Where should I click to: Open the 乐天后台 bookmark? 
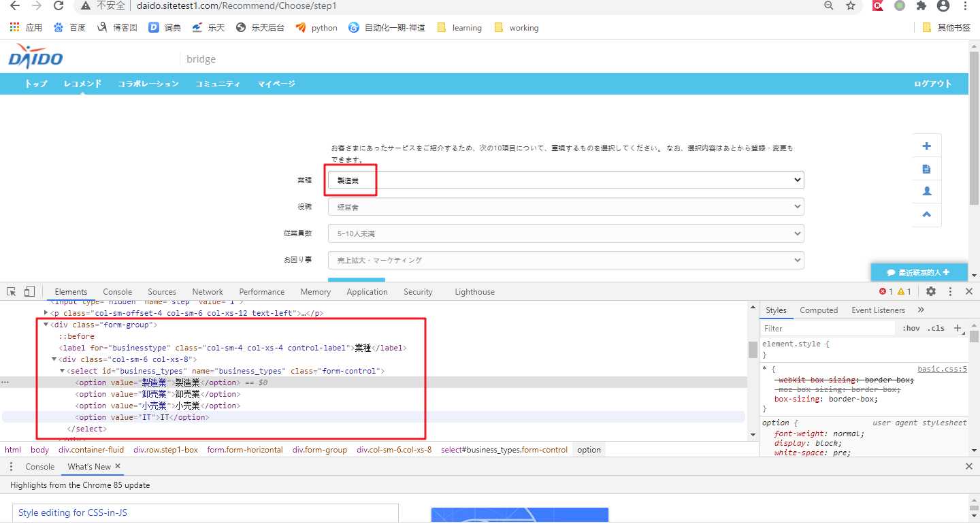pyautogui.click(x=260, y=28)
